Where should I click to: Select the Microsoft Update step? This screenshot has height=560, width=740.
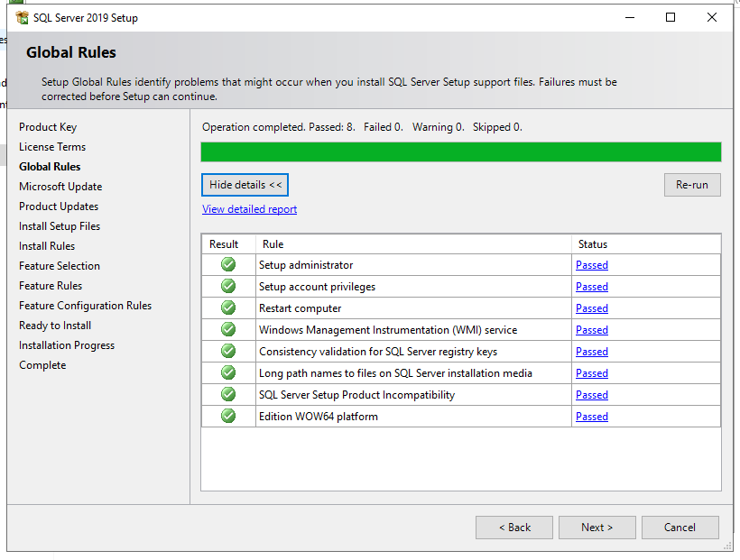pyautogui.click(x=60, y=187)
